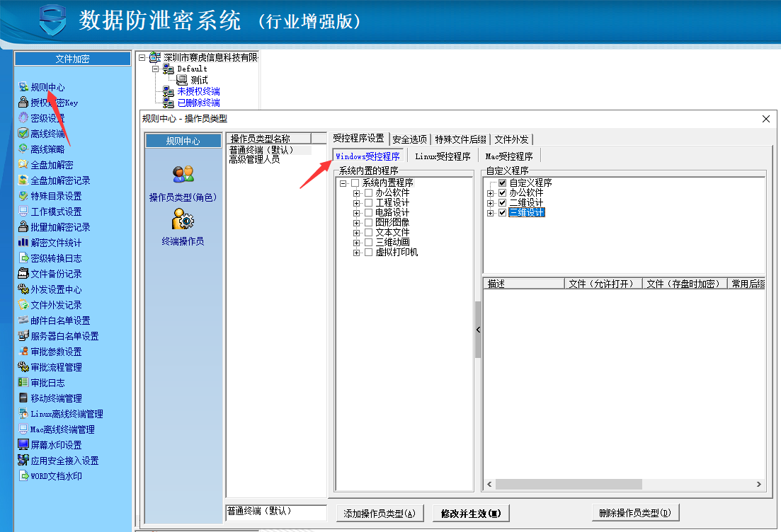The height and width of the screenshot is (532, 781).
Task: Click the 操作员类型(角色) users icon
Action: click(x=183, y=174)
